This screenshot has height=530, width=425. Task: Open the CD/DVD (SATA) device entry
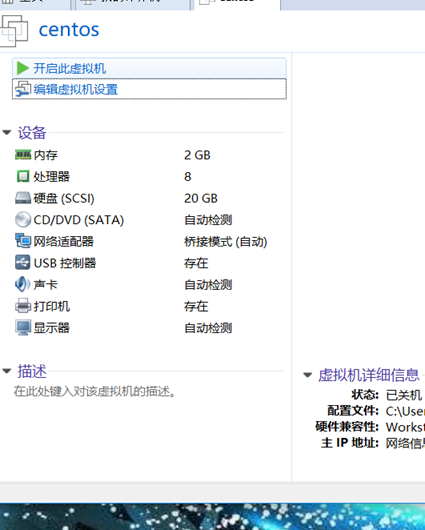tap(79, 220)
